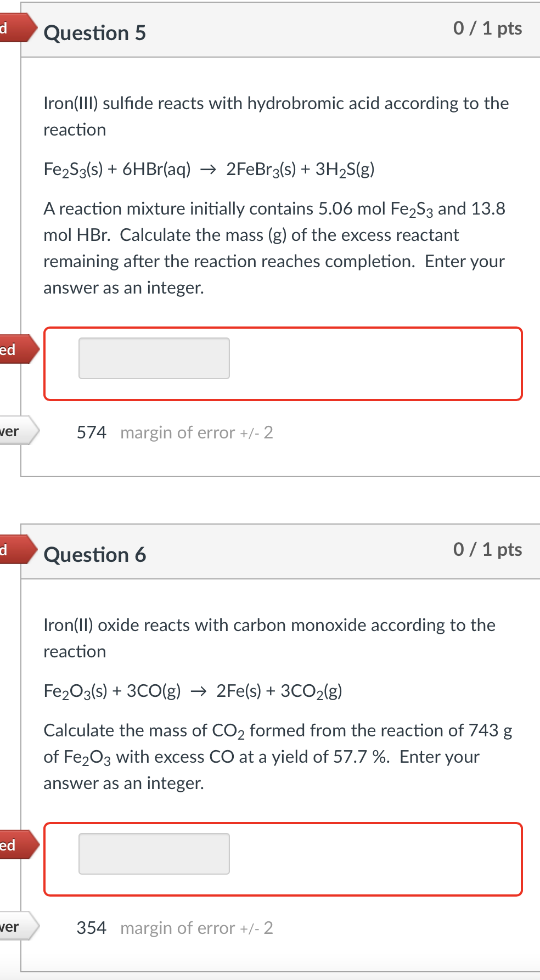Select the Question 6 header title
540x980 pixels.
point(94,554)
